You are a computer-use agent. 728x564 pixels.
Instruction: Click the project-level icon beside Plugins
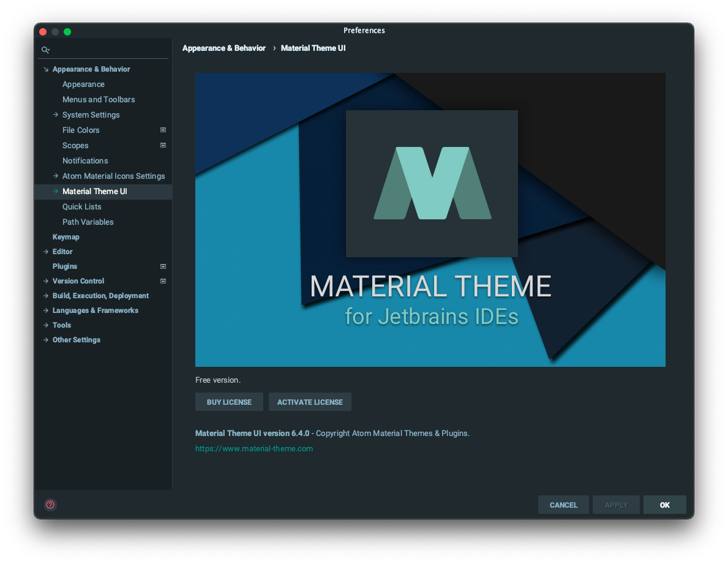163,266
